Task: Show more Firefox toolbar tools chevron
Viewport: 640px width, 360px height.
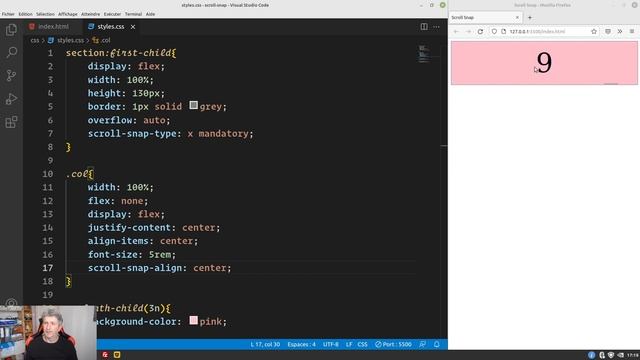Action: point(620,31)
